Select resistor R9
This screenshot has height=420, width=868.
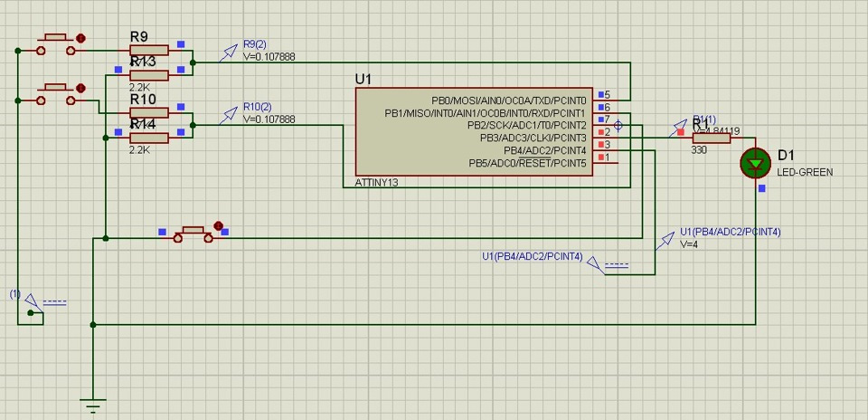[149, 51]
